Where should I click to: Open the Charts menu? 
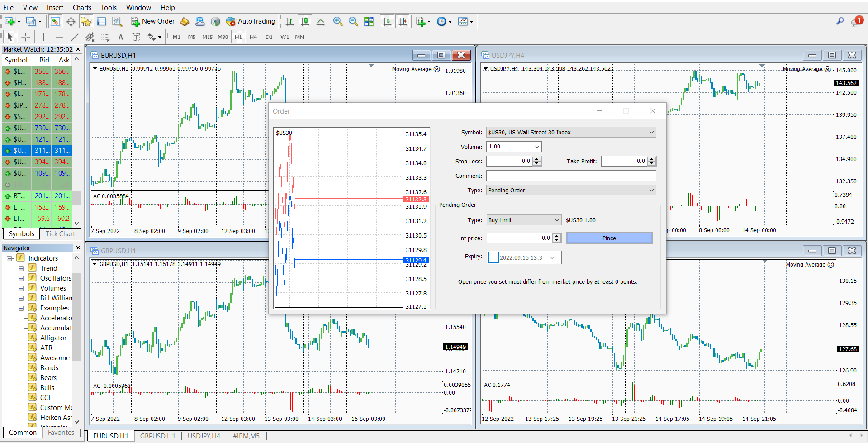coord(82,8)
